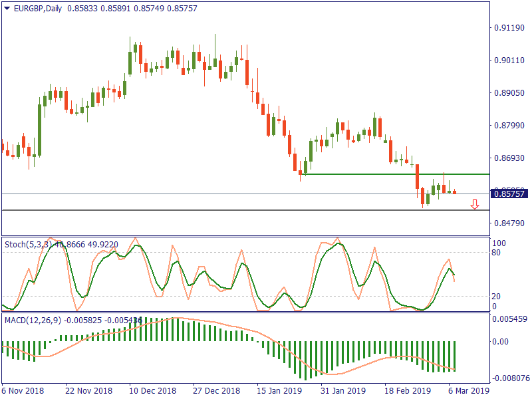Click the 18 Feb 2019 date label
The width and height of the screenshot is (532, 399).
(x=408, y=391)
